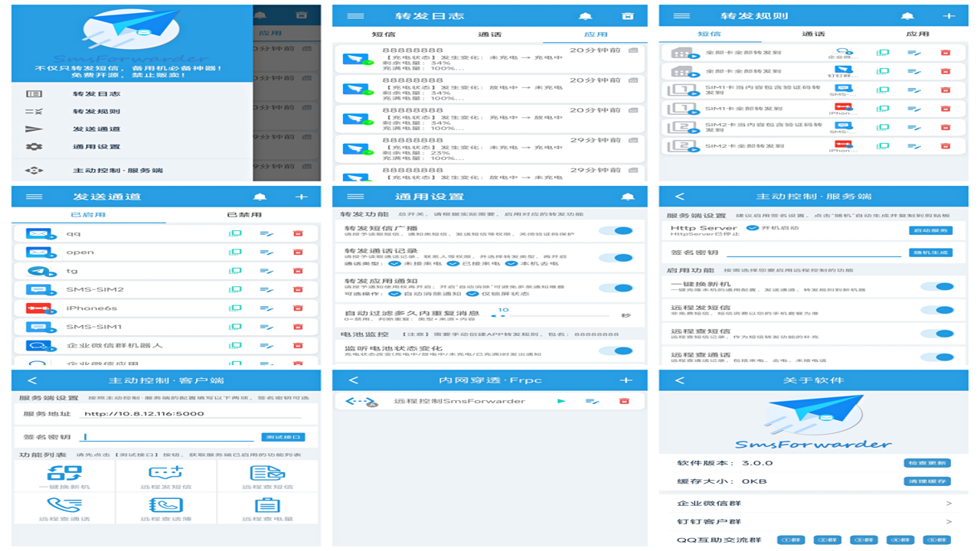Clone the tg sending channel
The height and width of the screenshot is (551, 980).
tap(235, 271)
